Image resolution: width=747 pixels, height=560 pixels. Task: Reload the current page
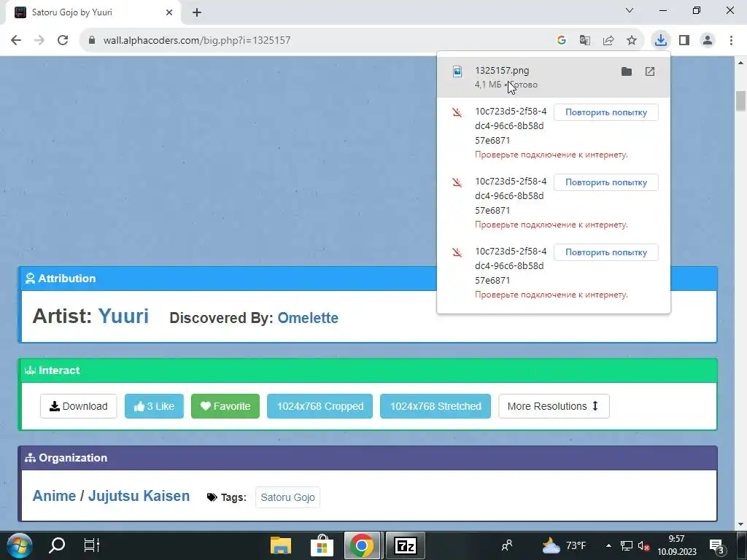(63, 41)
